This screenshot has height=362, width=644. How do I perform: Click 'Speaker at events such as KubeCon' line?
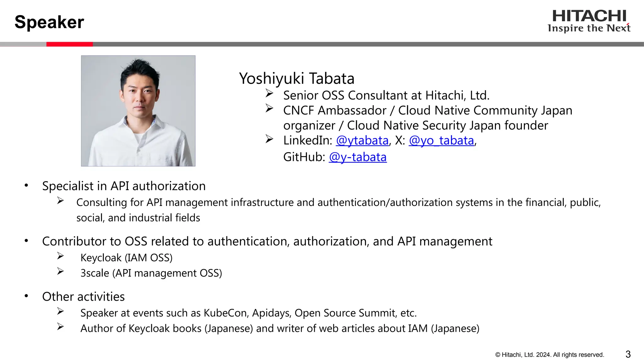point(248,313)
